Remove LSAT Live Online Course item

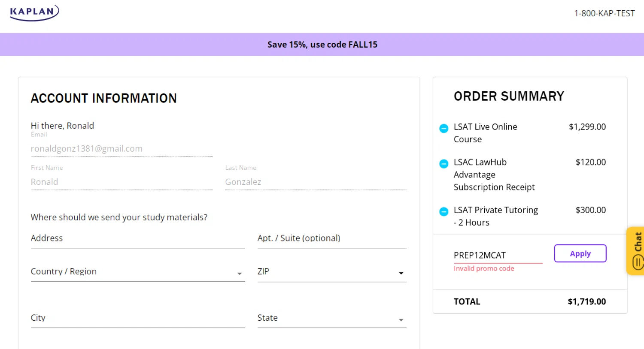coord(444,128)
